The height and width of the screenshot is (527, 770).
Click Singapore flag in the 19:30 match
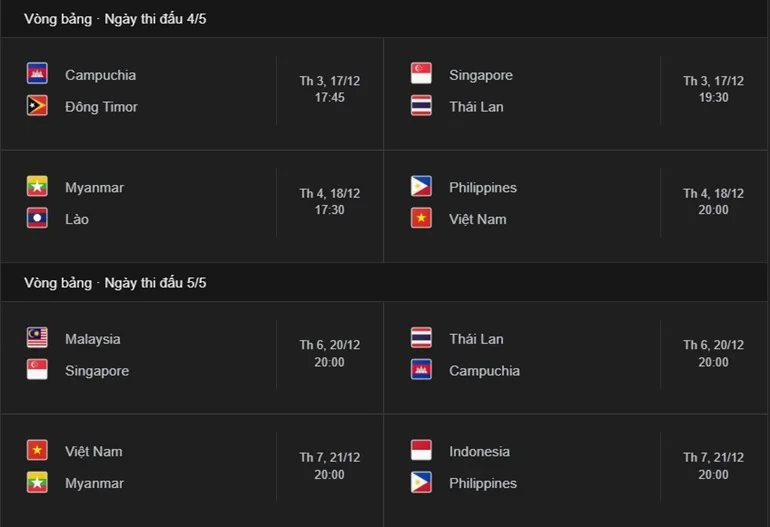click(x=421, y=74)
